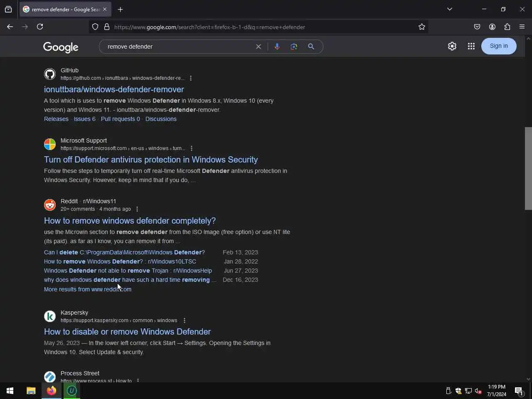Viewport: 532px width, 399px height.
Task: Expand the list all tabs chevron
Action: pyautogui.click(x=450, y=9)
